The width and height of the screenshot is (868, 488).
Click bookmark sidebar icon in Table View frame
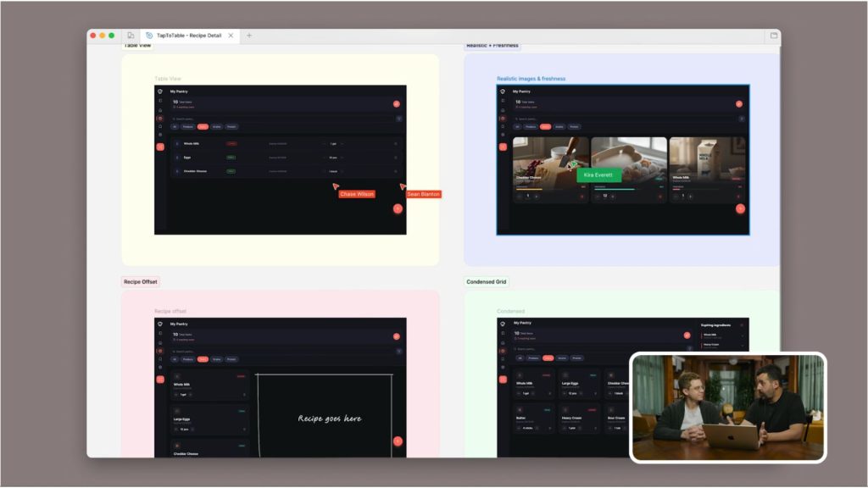click(160, 127)
